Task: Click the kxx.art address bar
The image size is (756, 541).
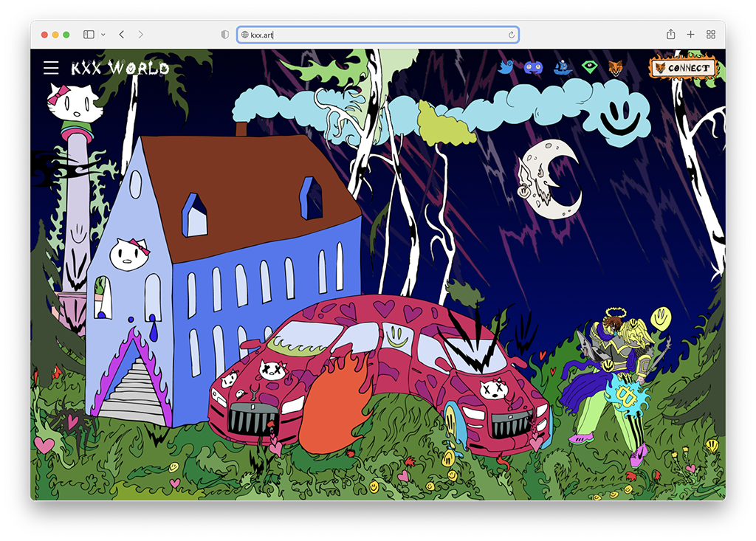Action: [x=377, y=35]
